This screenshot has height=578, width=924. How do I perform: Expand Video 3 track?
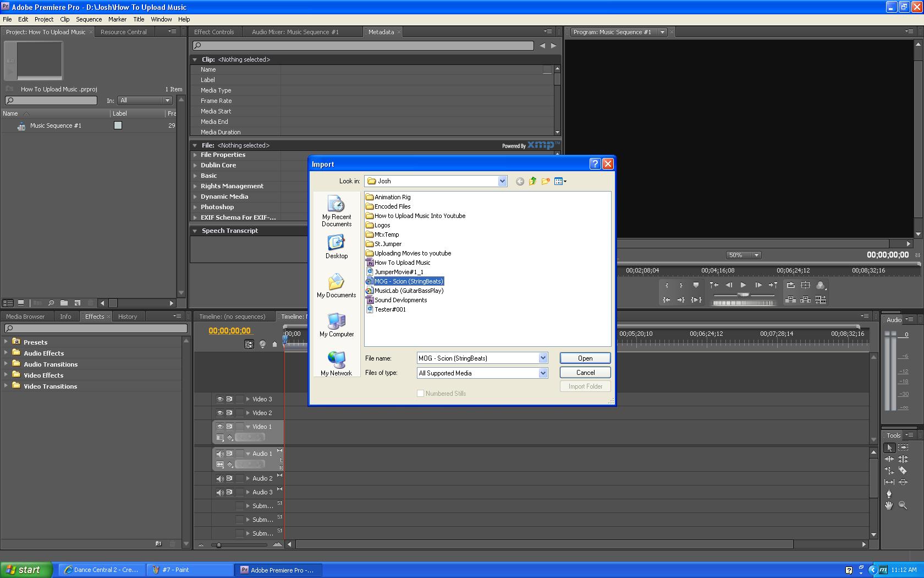click(x=248, y=399)
